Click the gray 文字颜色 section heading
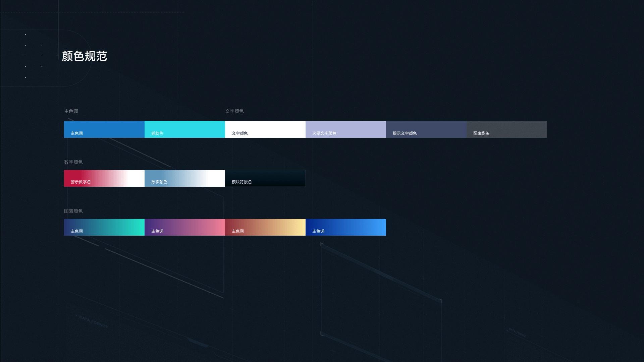The width and height of the screenshot is (644, 362). point(234,111)
